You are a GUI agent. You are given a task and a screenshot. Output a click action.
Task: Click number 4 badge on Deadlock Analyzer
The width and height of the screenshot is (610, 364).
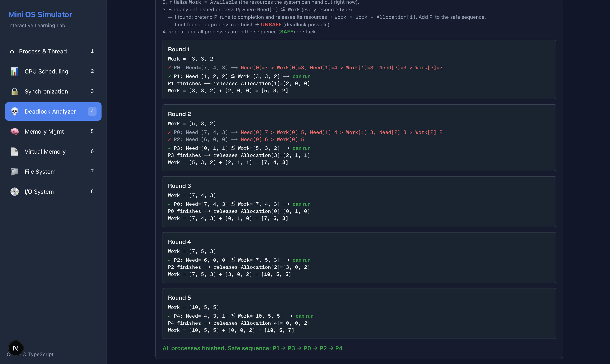click(92, 111)
